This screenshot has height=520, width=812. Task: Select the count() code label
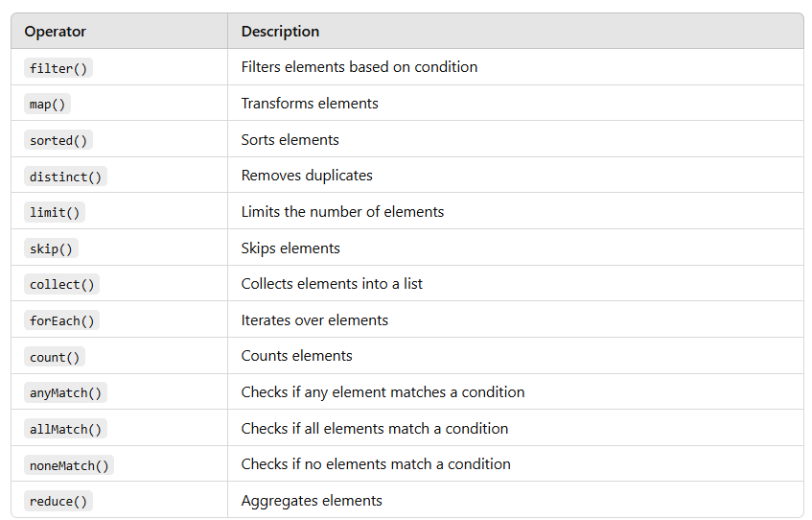coord(55,357)
